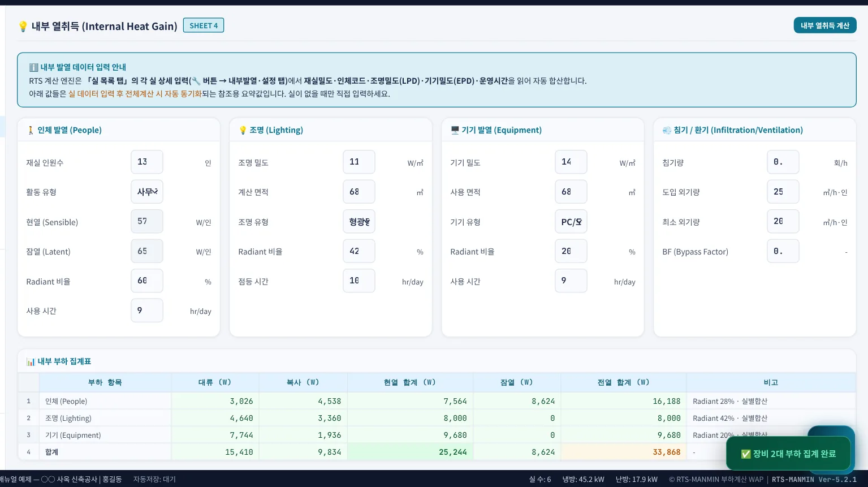This screenshot has height=487, width=868.
Task: Edit the 사용 면적 input field
Action: pos(571,192)
